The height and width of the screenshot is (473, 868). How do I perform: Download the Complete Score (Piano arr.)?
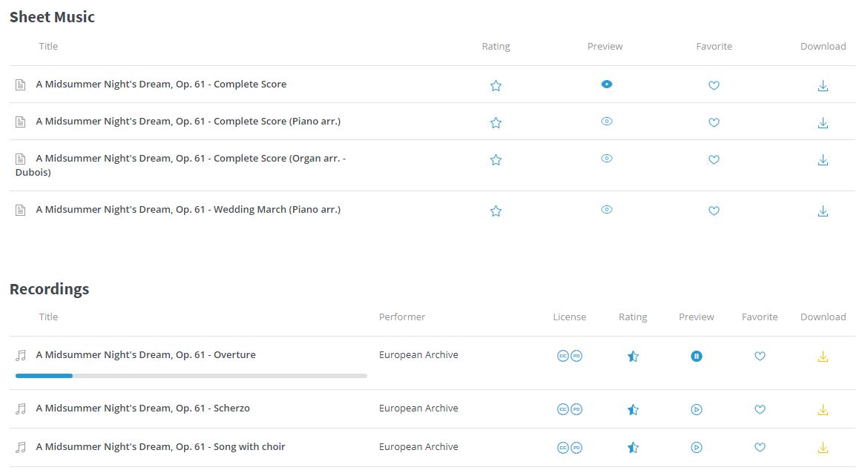823,123
